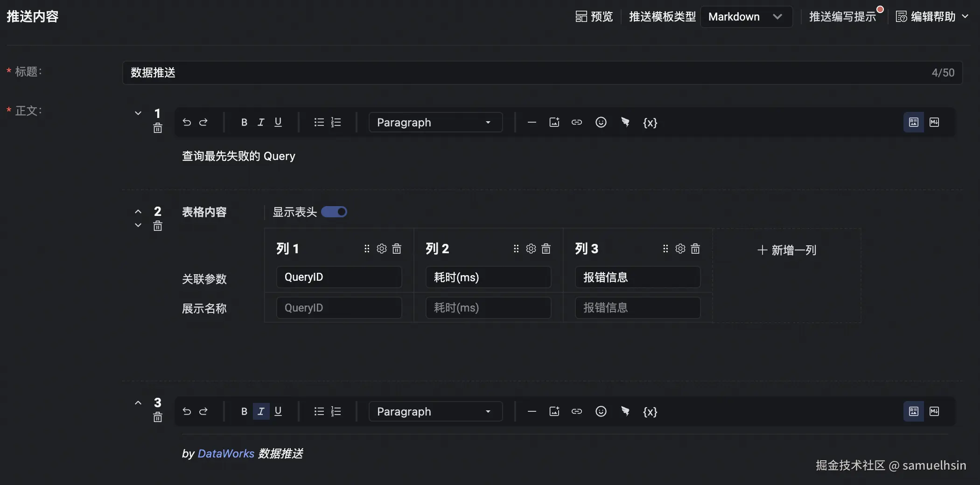This screenshot has width=980, height=485.
Task: Delete table block 2
Action: tap(158, 226)
